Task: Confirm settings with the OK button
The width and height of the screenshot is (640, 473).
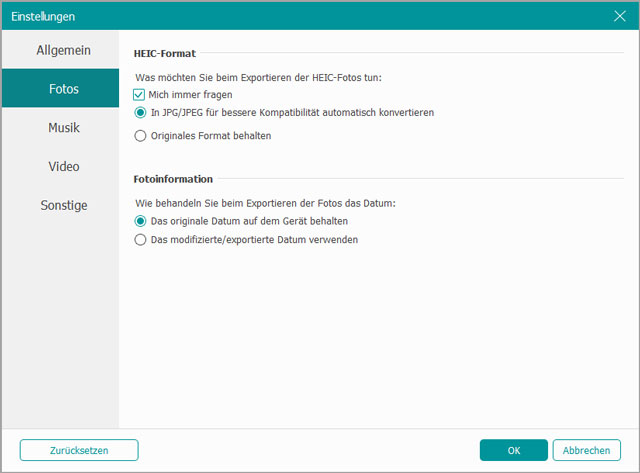Action: (513, 450)
